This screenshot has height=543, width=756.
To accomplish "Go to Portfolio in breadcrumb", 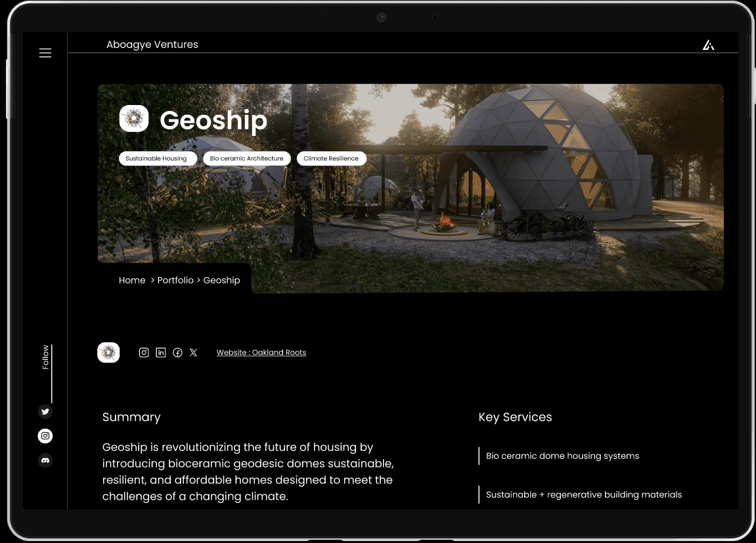I will point(175,280).
